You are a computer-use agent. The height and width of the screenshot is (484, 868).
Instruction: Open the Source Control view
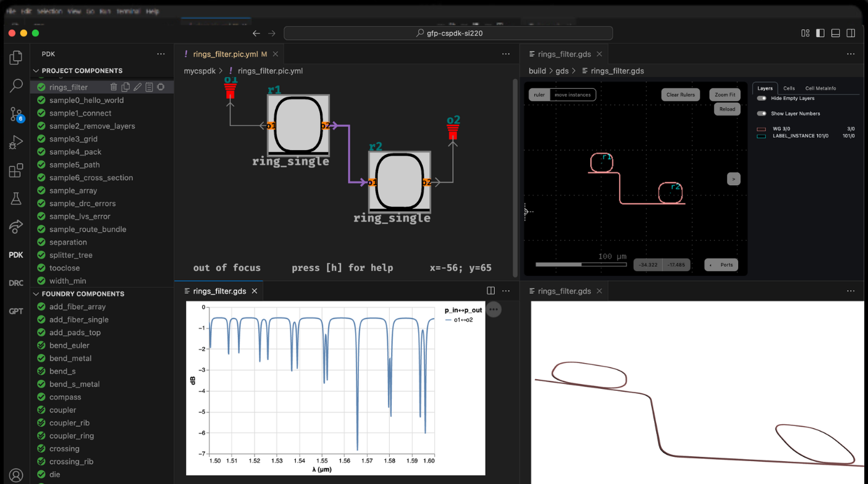tap(16, 114)
